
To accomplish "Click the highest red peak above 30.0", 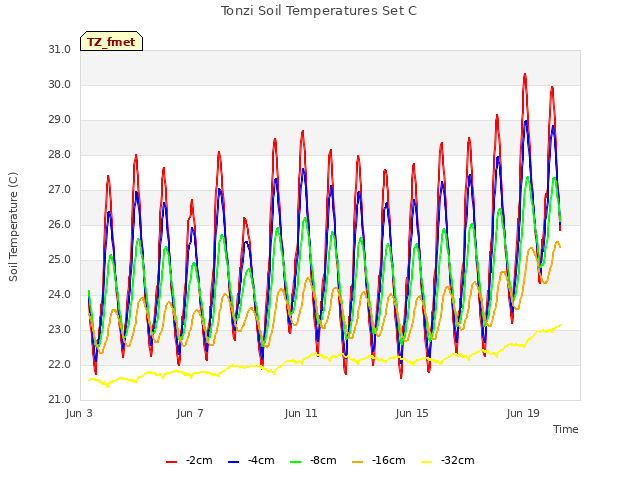I will pyautogui.click(x=525, y=75).
